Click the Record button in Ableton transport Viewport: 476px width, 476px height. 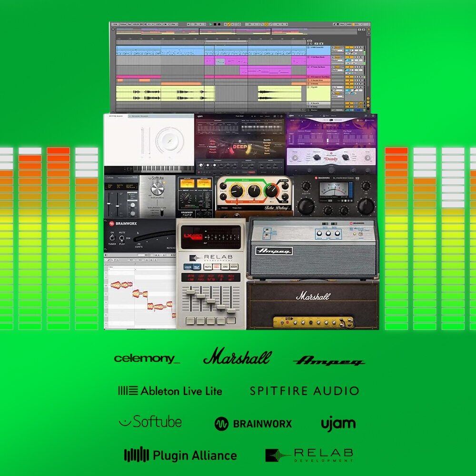[x=219, y=24]
